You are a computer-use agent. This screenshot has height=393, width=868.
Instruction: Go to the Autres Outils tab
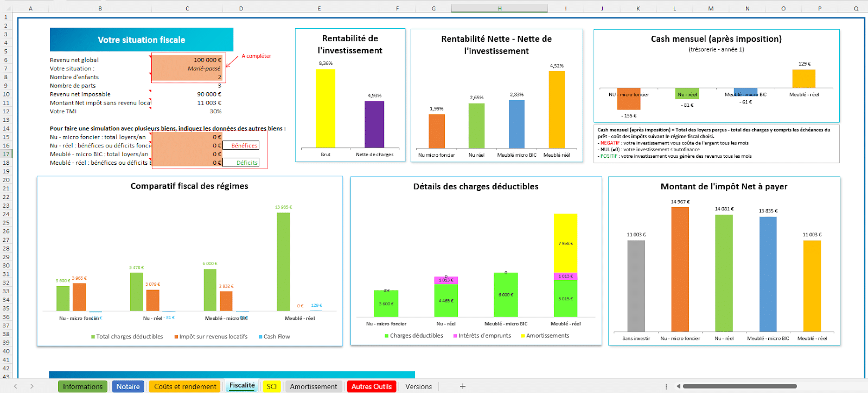pyautogui.click(x=372, y=386)
